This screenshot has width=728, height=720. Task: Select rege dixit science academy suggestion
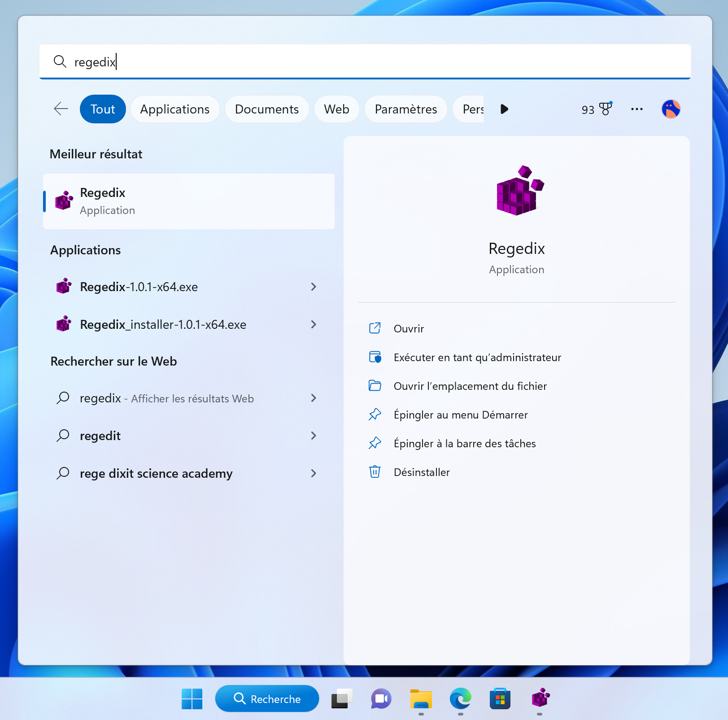pyautogui.click(x=189, y=473)
